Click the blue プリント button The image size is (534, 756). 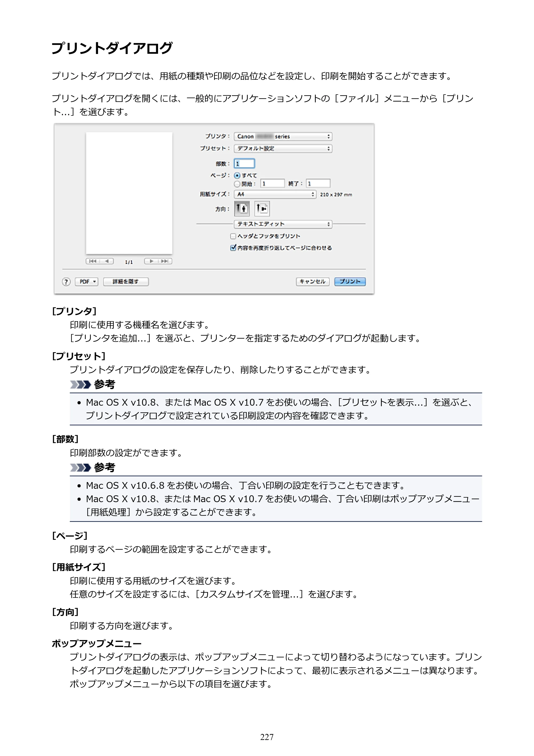point(350,281)
